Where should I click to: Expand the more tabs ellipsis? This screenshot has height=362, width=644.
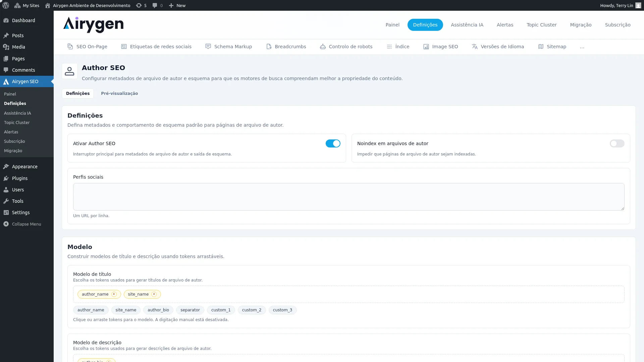[x=582, y=47]
